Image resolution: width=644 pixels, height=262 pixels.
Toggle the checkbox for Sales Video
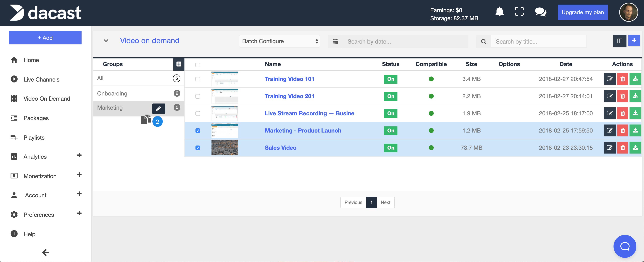coord(198,147)
